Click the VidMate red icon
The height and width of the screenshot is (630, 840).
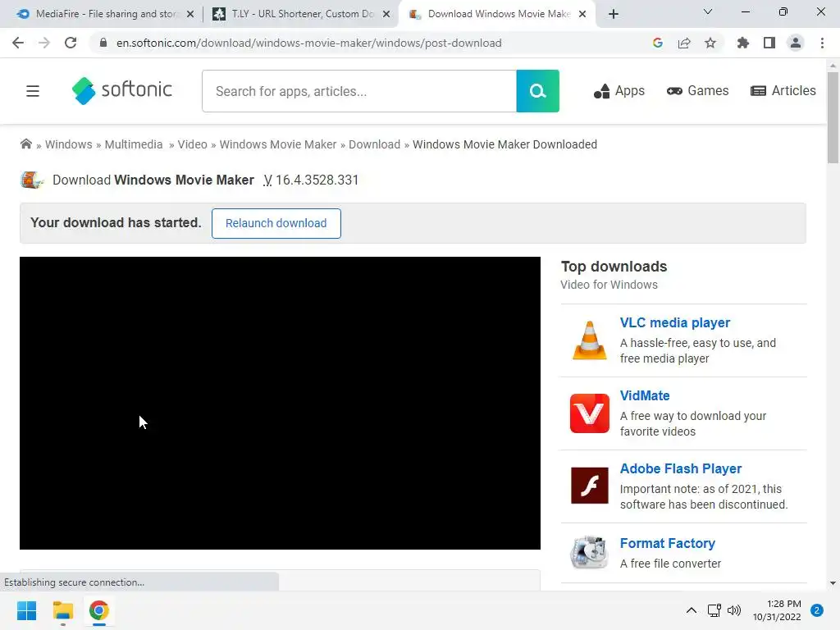point(589,413)
